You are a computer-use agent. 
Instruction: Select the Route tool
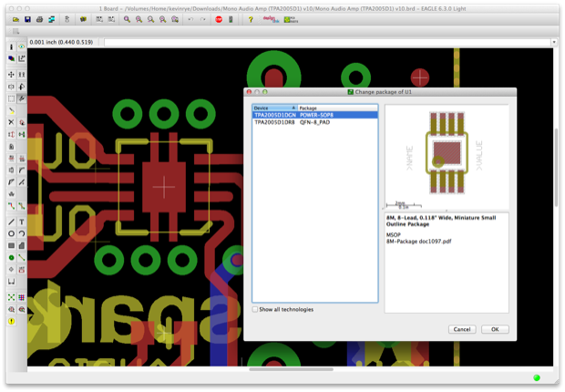pyautogui.click(x=11, y=206)
